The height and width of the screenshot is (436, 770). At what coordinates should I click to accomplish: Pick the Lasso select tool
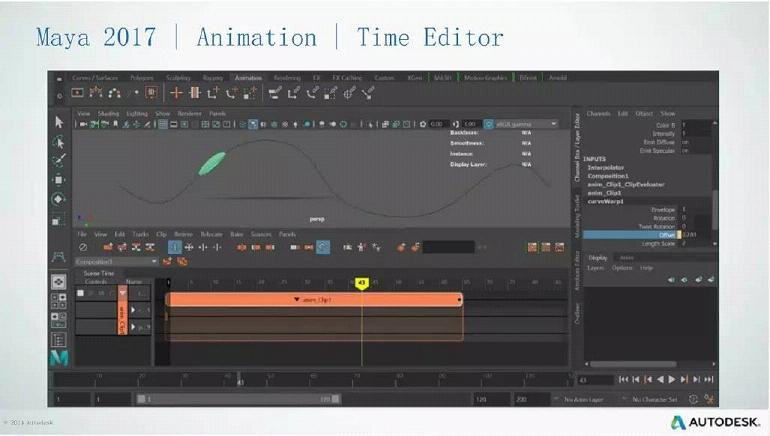(x=58, y=142)
